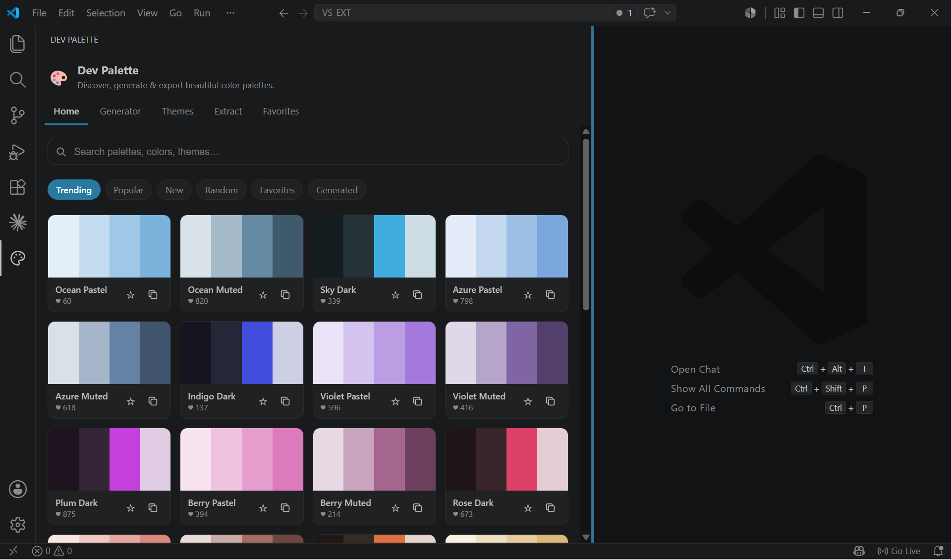Click the Azure Pastel palette name
The width and height of the screenshot is (951, 560).
point(477,290)
